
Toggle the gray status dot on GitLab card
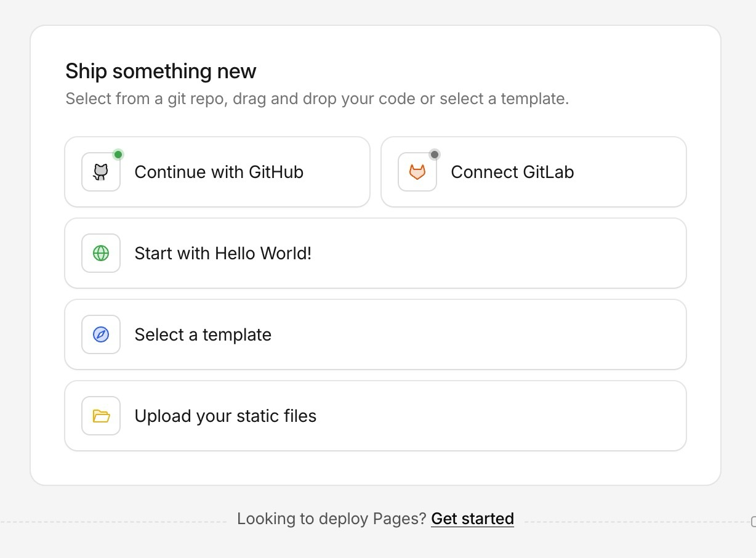(x=435, y=155)
